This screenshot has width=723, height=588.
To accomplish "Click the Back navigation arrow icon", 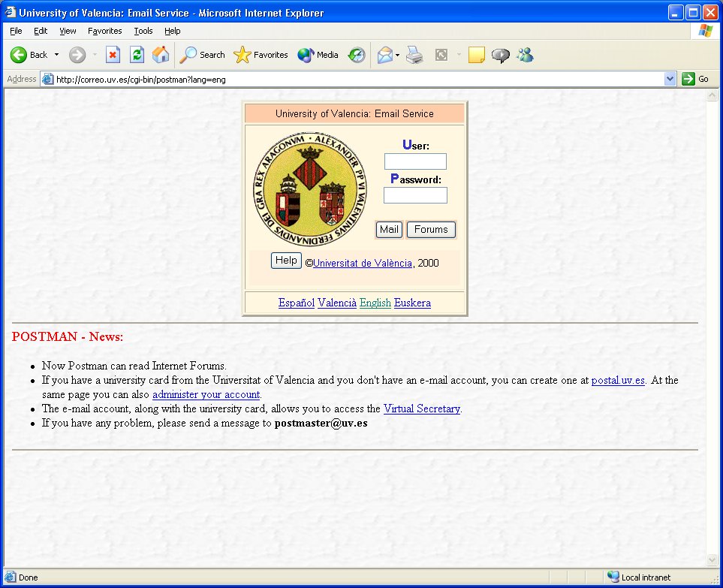I will tap(19, 55).
